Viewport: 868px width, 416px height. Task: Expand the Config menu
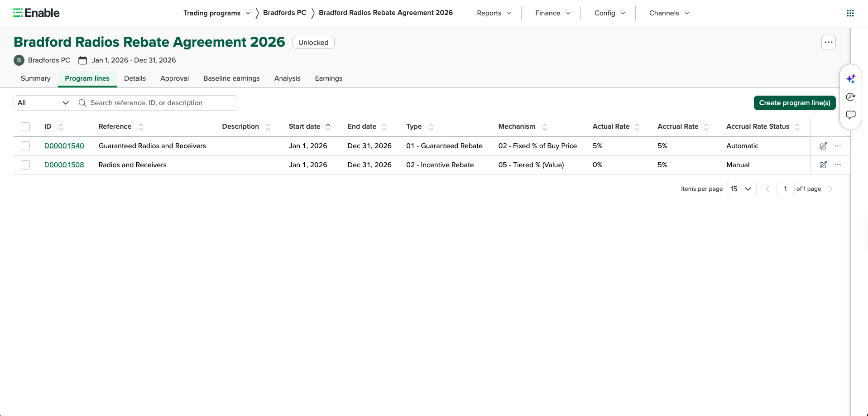(609, 13)
